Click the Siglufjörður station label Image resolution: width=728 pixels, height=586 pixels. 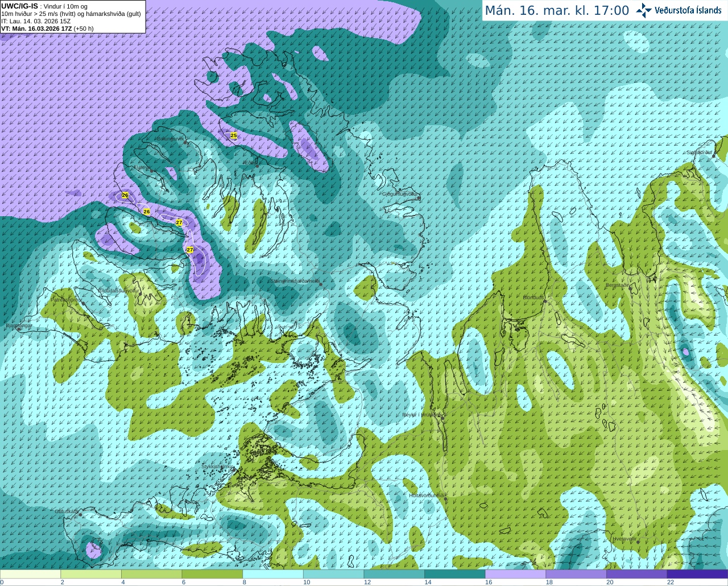[699, 152]
